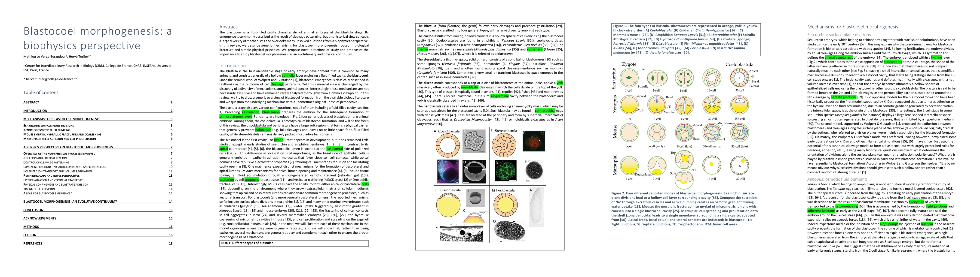
Task: Click 'Mechanisms for Blastocoel Morphogenesis' contents entry
Action: 61,119
